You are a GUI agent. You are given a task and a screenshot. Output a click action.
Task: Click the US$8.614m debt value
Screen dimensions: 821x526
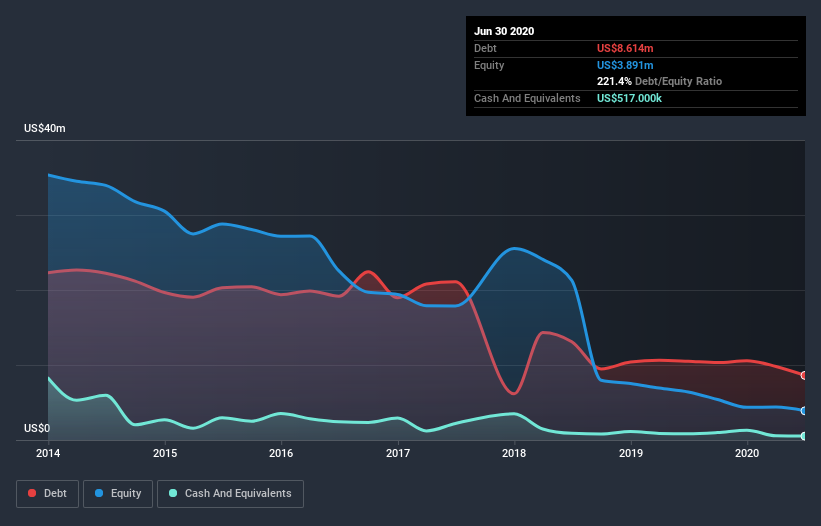tap(625, 48)
